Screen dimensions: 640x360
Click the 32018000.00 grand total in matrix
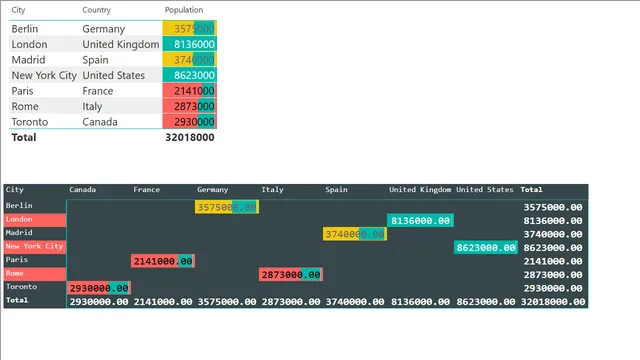(x=553, y=302)
